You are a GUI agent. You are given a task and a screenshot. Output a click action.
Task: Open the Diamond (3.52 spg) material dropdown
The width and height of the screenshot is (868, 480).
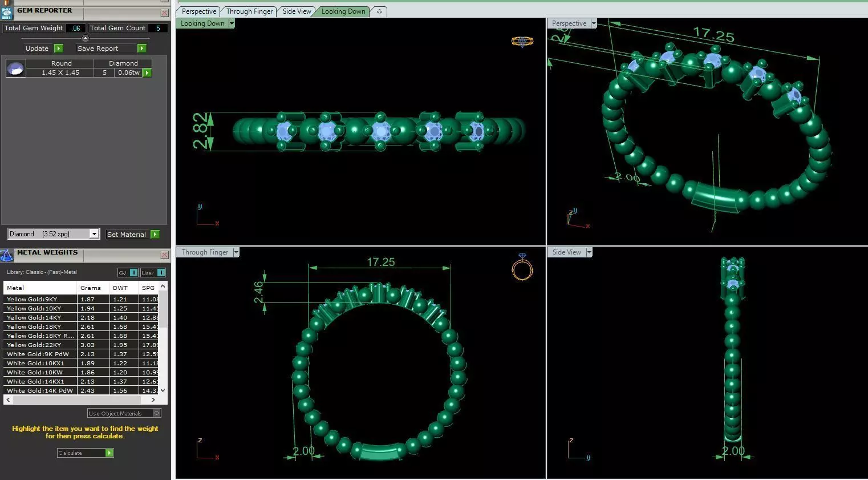pos(94,234)
